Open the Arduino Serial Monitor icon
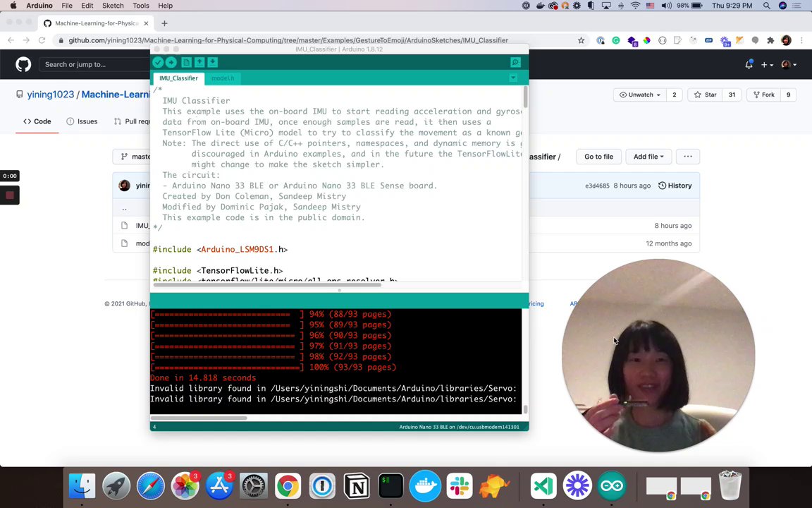 coord(515,62)
